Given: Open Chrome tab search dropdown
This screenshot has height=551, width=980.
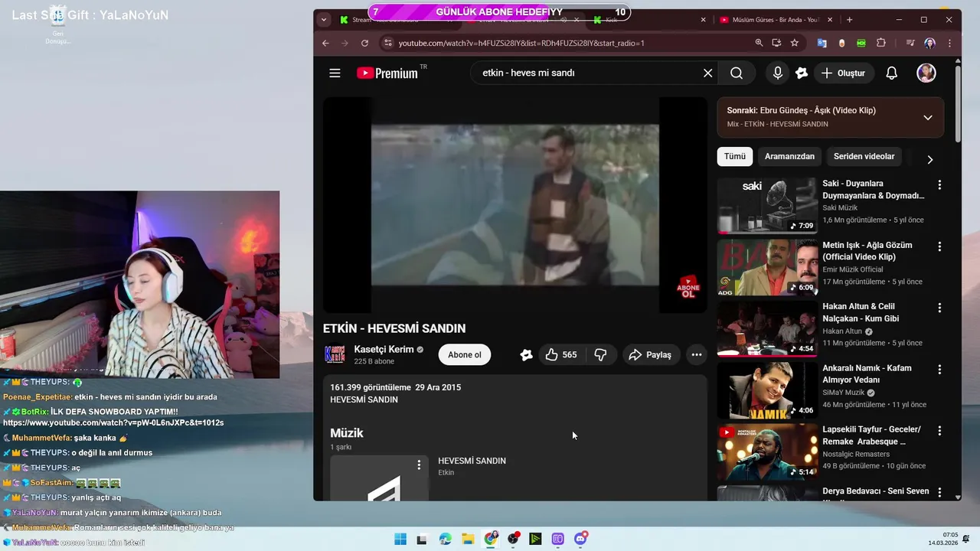Looking at the screenshot, I should tap(324, 19).
